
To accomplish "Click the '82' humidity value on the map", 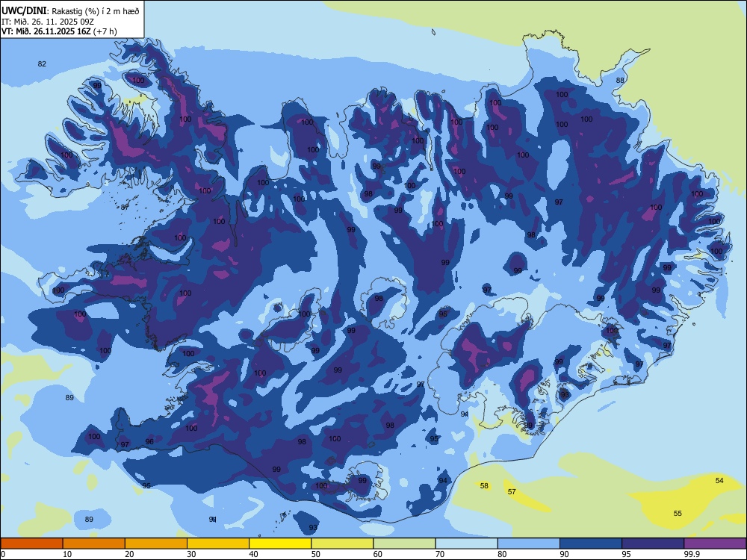I will (x=42, y=63).
